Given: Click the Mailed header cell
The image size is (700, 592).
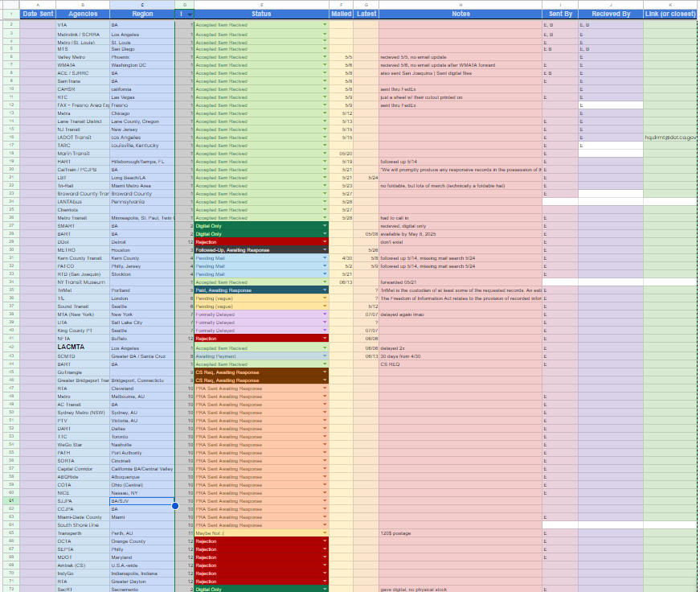Looking at the screenshot, I should pyautogui.click(x=341, y=14).
